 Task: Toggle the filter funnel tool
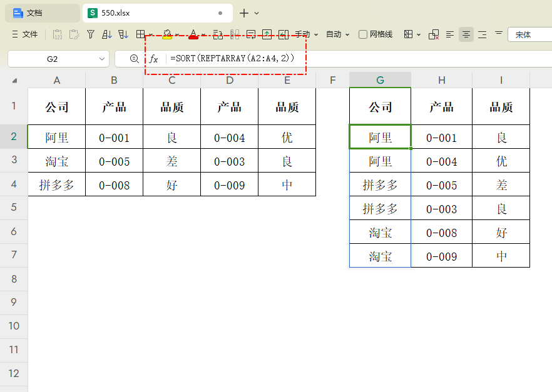coord(91,34)
